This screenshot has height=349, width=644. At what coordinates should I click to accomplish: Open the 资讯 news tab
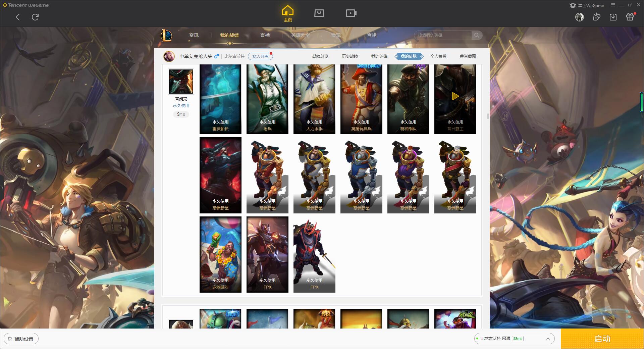tap(194, 35)
